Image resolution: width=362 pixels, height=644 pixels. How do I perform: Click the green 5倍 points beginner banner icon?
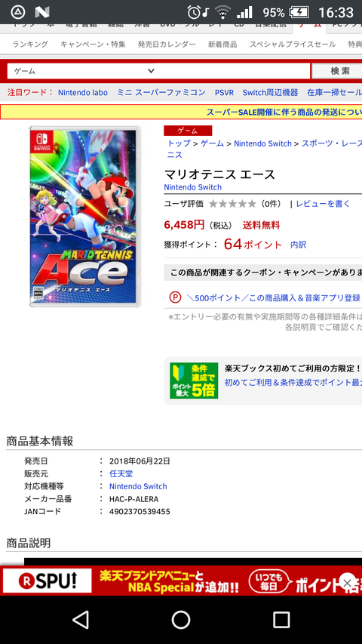[194, 381]
